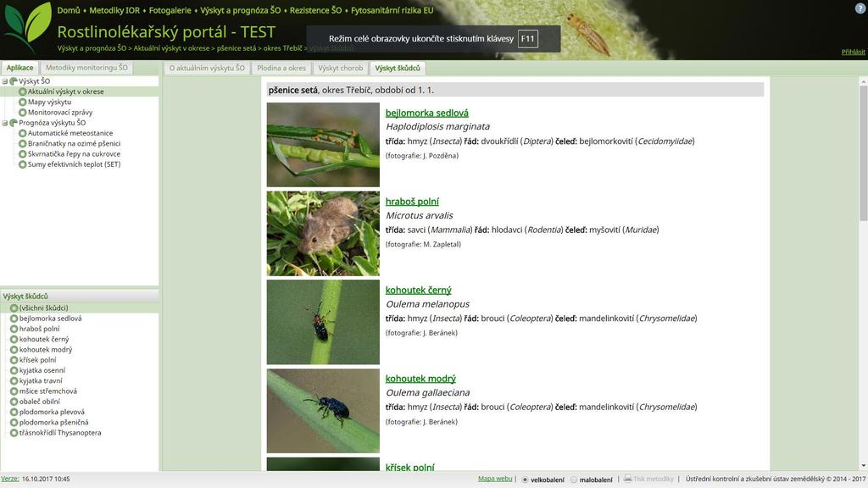Click the content scrollbar down arrow

coord(863,467)
